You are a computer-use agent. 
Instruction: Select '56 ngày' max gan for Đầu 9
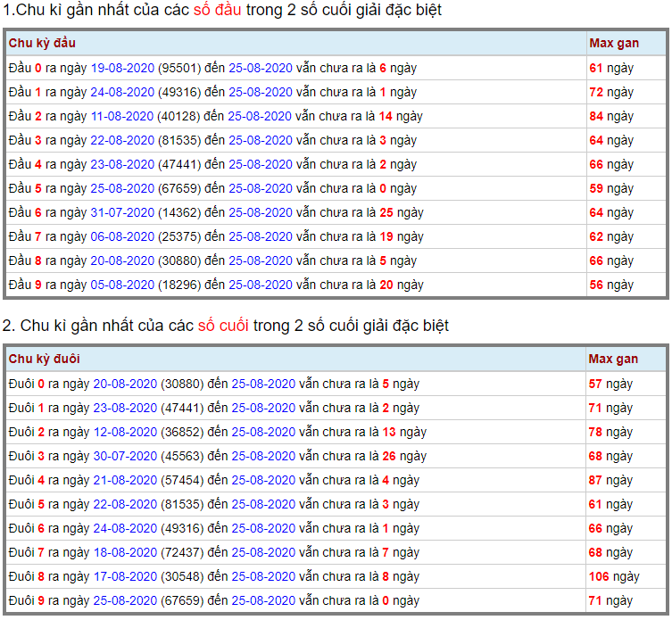coord(611,285)
